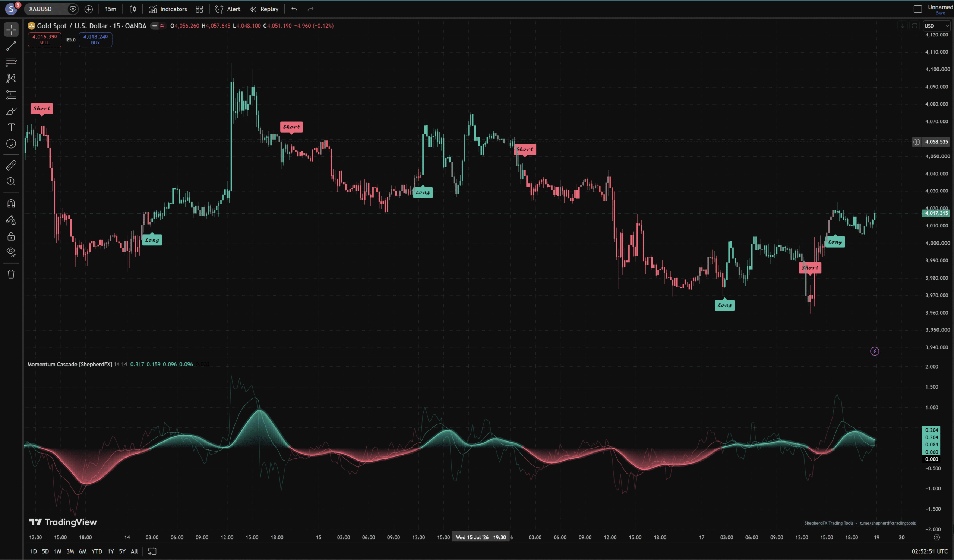Screen dimensions: 954x560
Task: Open indicator templates grid icon
Action: pyautogui.click(x=199, y=9)
